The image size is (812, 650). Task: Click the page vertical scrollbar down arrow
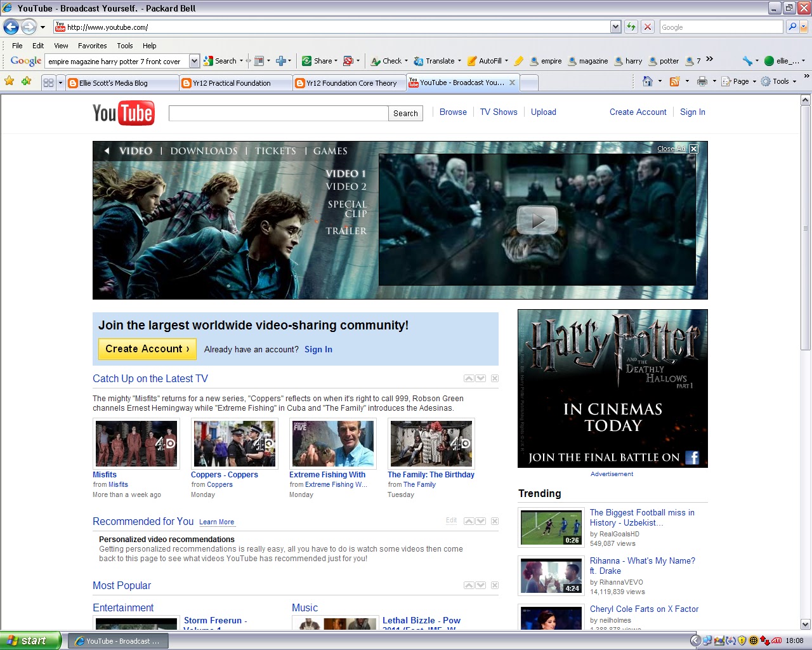806,624
